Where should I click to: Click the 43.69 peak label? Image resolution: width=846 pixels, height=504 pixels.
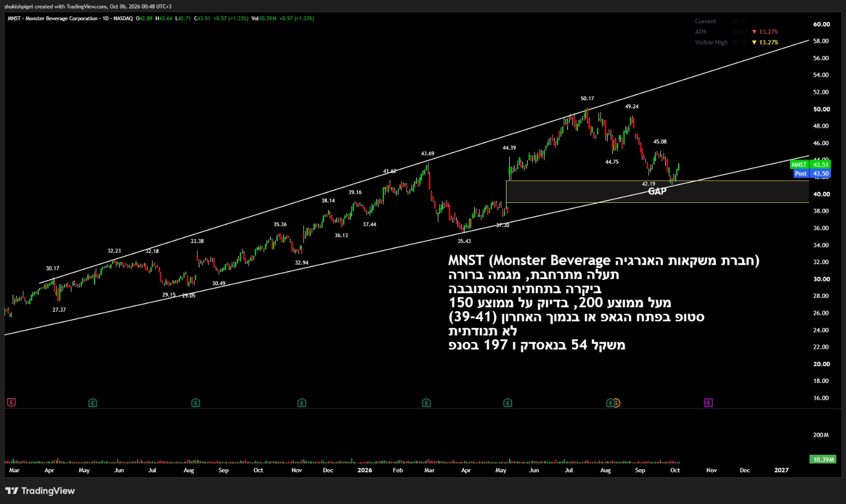[427, 154]
